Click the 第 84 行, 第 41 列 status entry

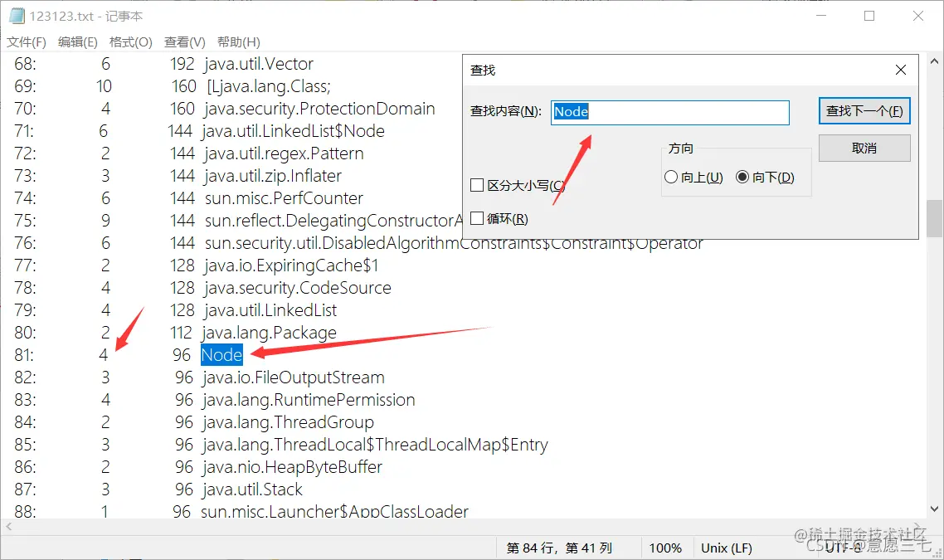[x=559, y=548]
